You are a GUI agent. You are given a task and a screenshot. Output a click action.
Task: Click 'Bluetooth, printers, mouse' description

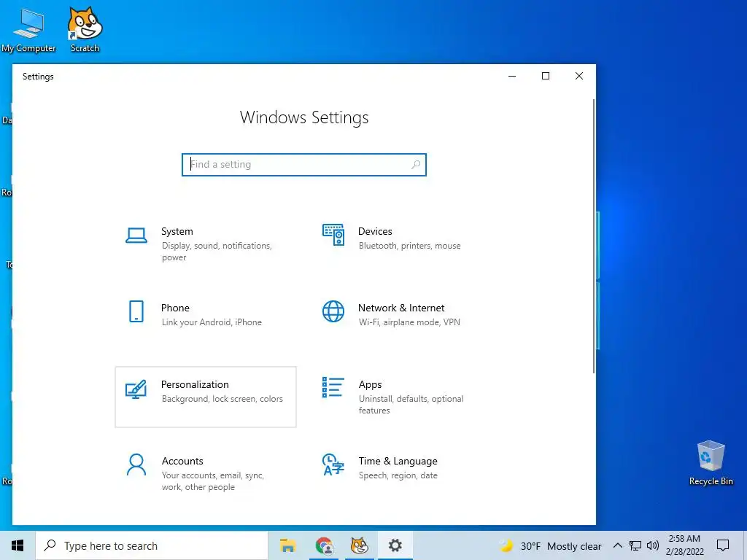click(410, 246)
